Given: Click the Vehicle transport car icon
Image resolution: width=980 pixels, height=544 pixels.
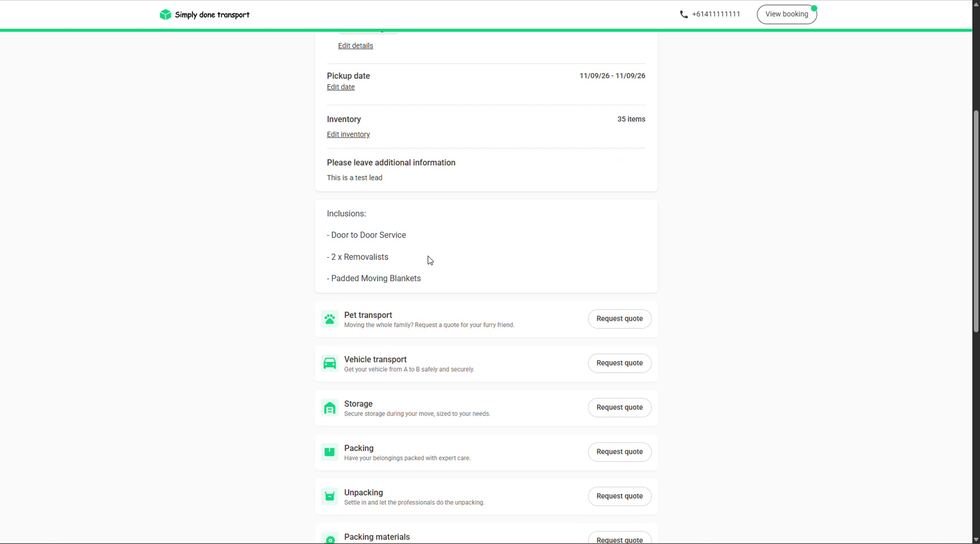Looking at the screenshot, I should 330,363.
